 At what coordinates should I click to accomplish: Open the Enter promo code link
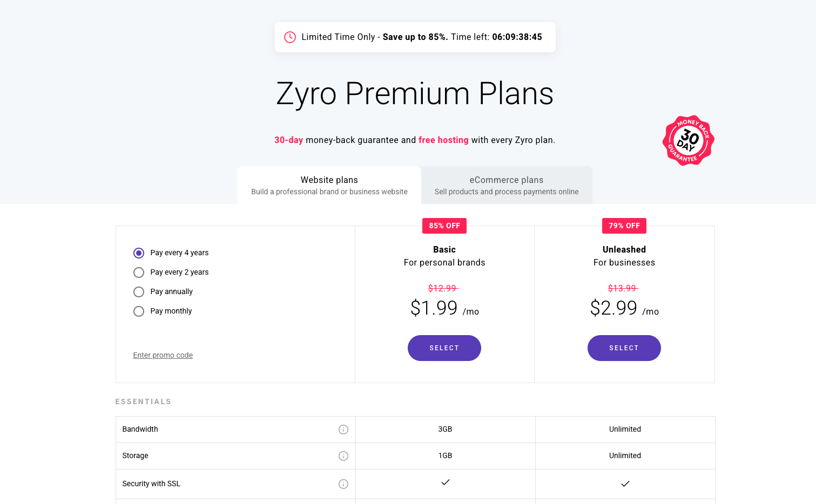[x=163, y=355]
